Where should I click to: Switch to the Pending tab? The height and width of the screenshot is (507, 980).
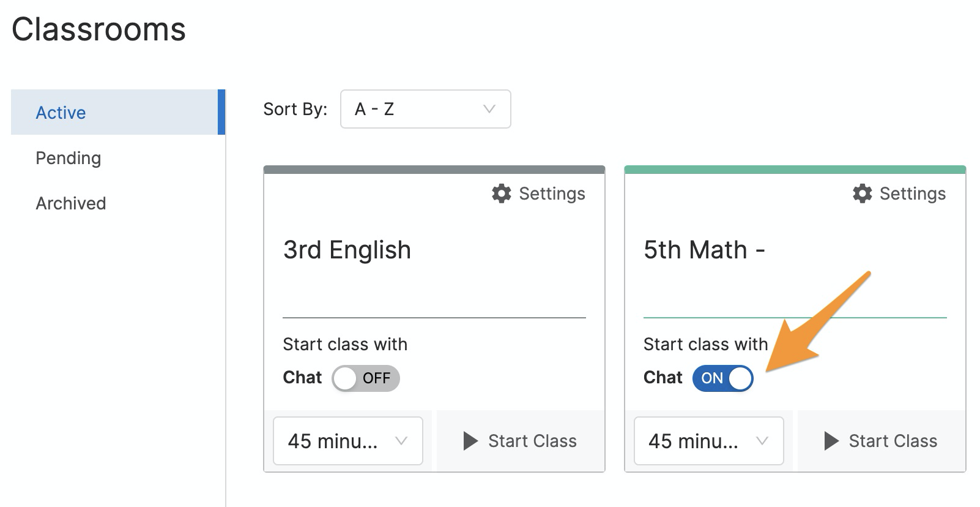pyautogui.click(x=68, y=157)
